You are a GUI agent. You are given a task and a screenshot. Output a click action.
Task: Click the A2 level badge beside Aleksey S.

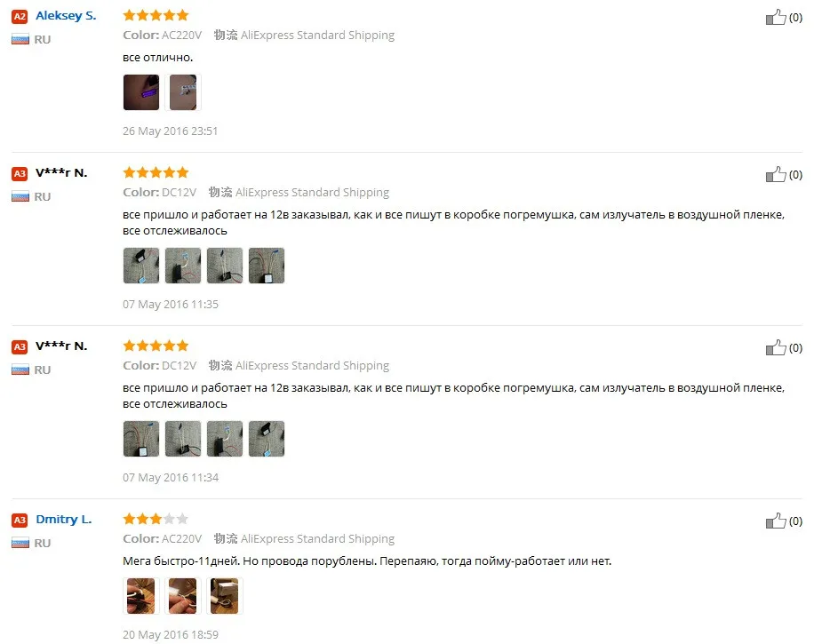click(20, 16)
